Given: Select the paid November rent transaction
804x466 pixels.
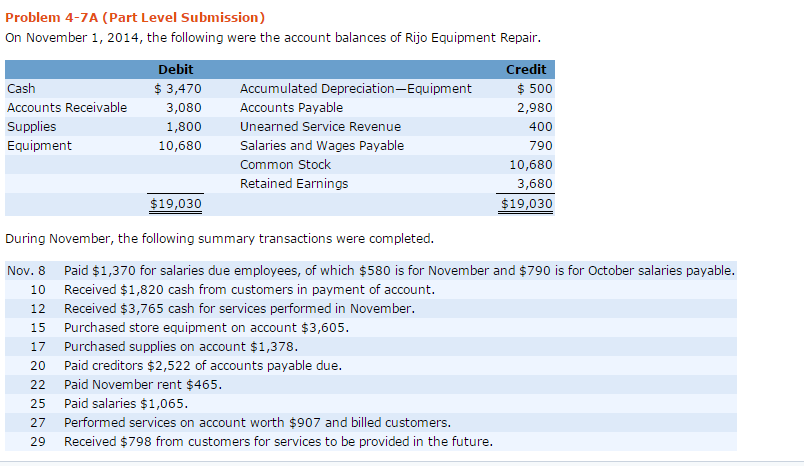Looking at the screenshot, I should 143,384.
